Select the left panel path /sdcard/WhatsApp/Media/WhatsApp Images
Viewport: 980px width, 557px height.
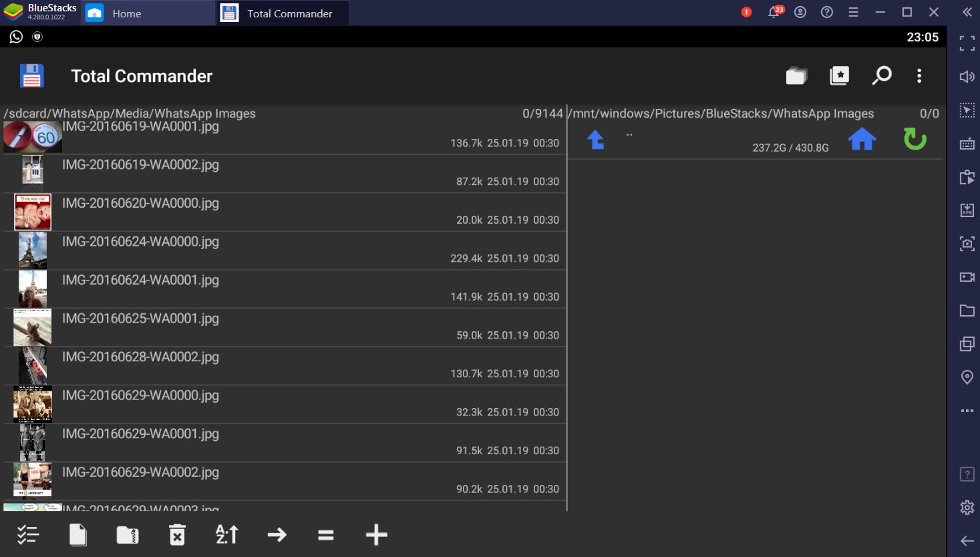[x=130, y=114]
